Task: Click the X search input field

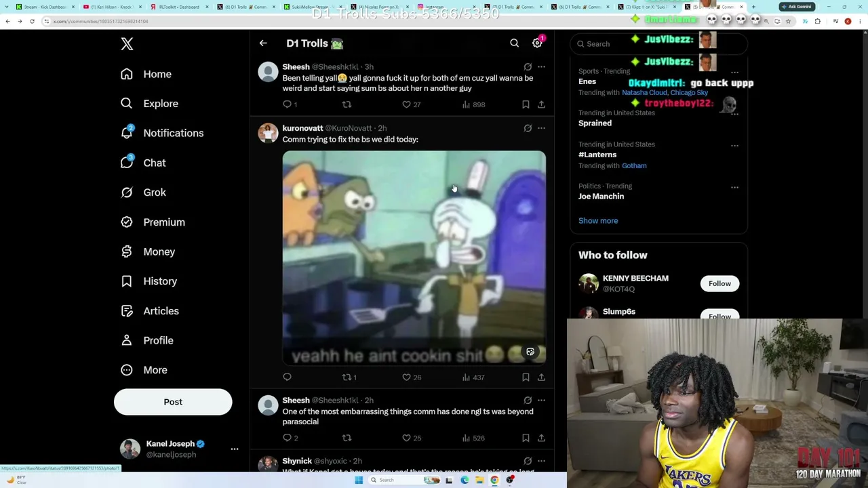Action: tap(658, 43)
